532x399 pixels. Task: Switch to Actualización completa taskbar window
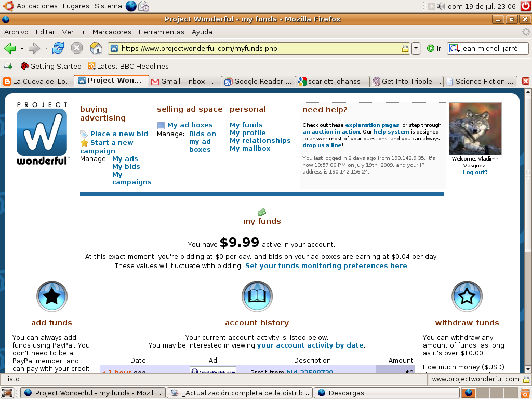click(240, 393)
